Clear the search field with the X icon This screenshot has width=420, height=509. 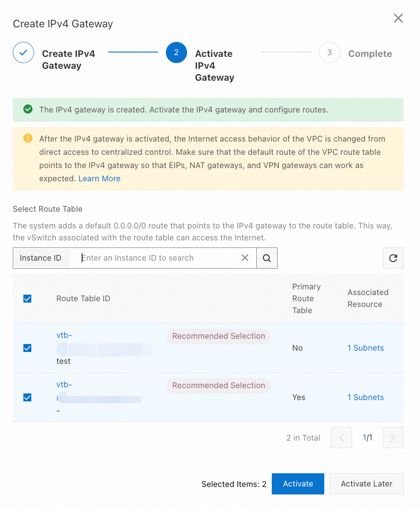coord(245,258)
